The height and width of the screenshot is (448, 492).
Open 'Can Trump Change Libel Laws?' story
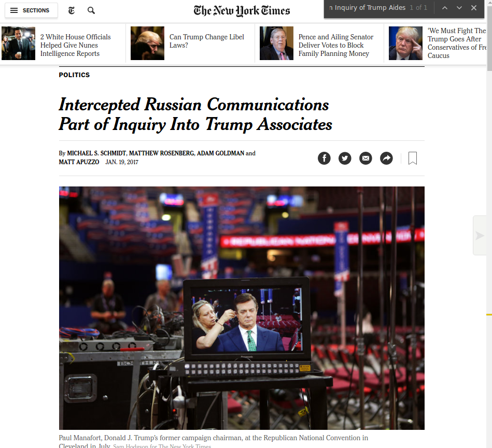pos(207,41)
